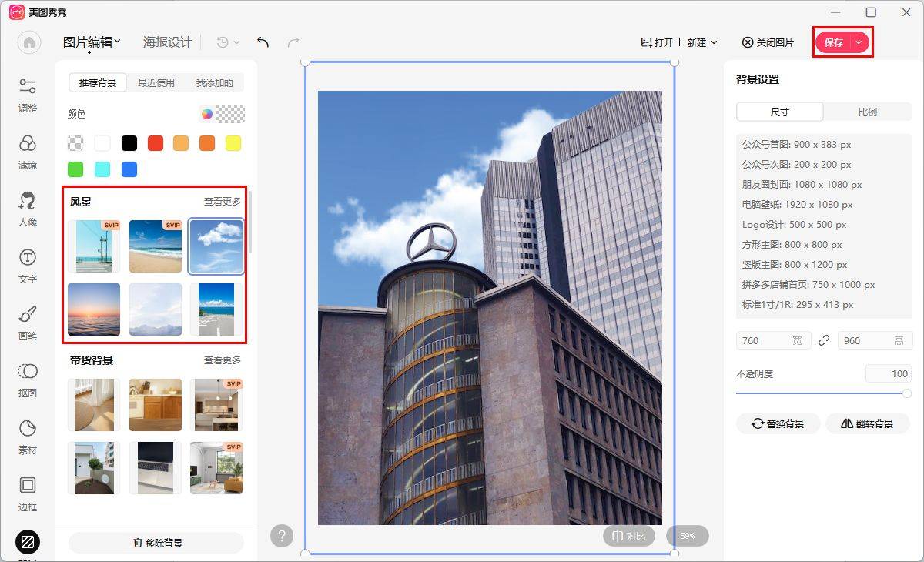Click the home icon button

[29, 42]
